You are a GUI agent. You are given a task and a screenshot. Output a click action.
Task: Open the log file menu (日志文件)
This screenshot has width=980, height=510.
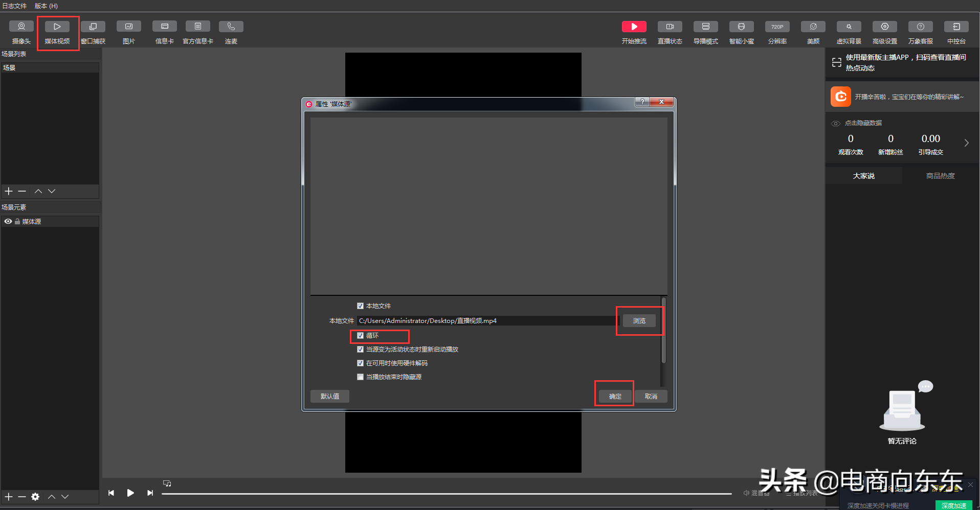(x=14, y=6)
